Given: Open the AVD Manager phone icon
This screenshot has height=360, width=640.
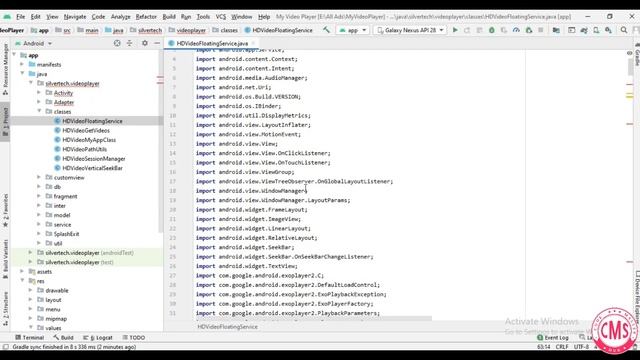Looking at the screenshot, I should pyautogui.click(x=596, y=30).
